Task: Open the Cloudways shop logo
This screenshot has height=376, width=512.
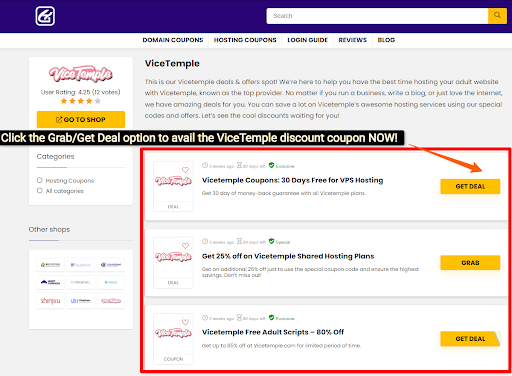Action: 111,265
